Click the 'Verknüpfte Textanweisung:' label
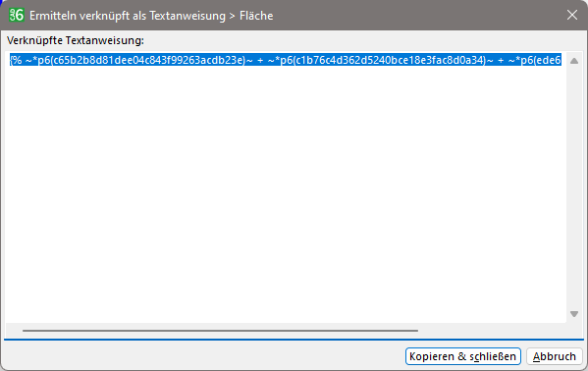 pyautogui.click(x=76, y=40)
